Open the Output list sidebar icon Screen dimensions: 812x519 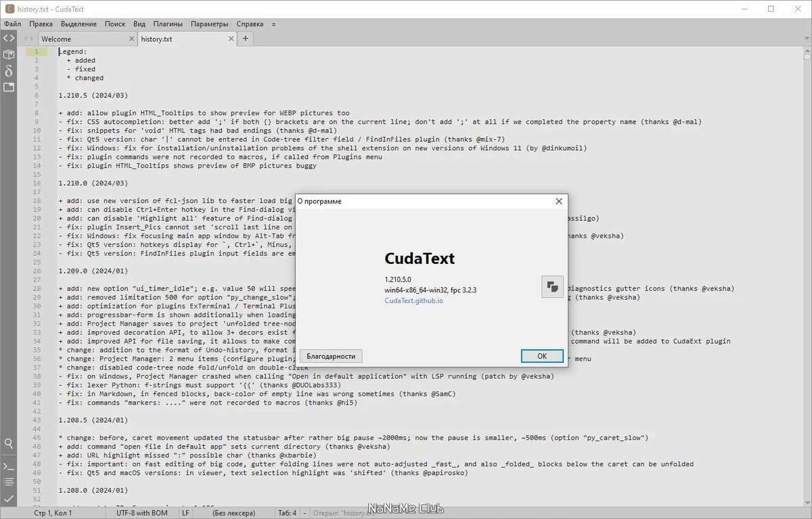click(x=8, y=482)
